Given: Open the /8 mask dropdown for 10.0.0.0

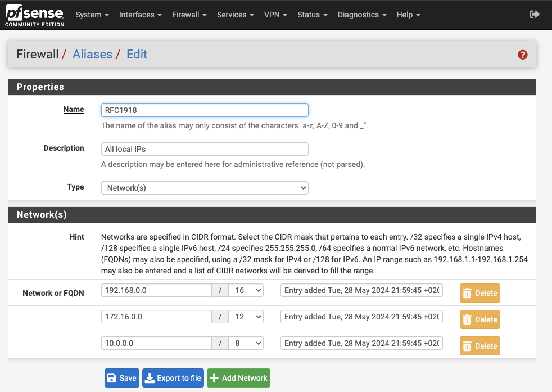Looking at the screenshot, I should click(x=246, y=343).
